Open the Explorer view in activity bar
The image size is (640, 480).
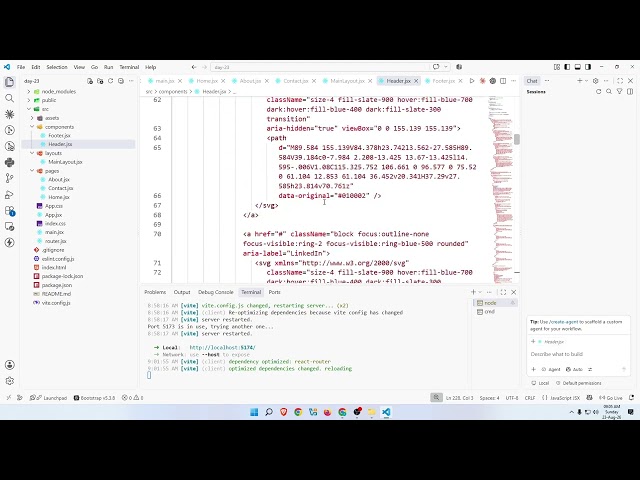coord(9,82)
